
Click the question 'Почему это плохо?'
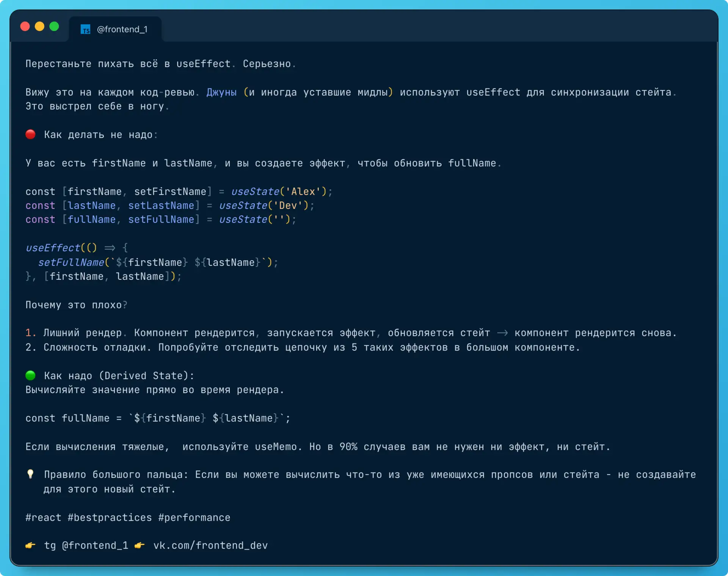tap(77, 305)
